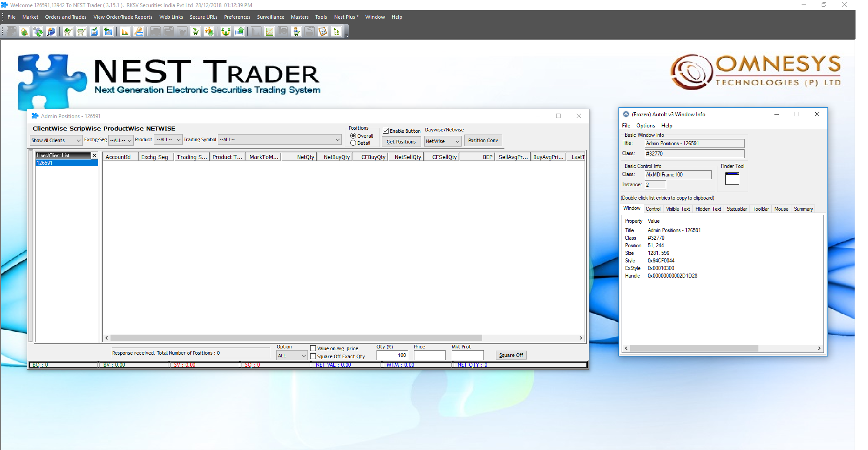
Task: Click the Get Positions button
Action: (x=401, y=142)
